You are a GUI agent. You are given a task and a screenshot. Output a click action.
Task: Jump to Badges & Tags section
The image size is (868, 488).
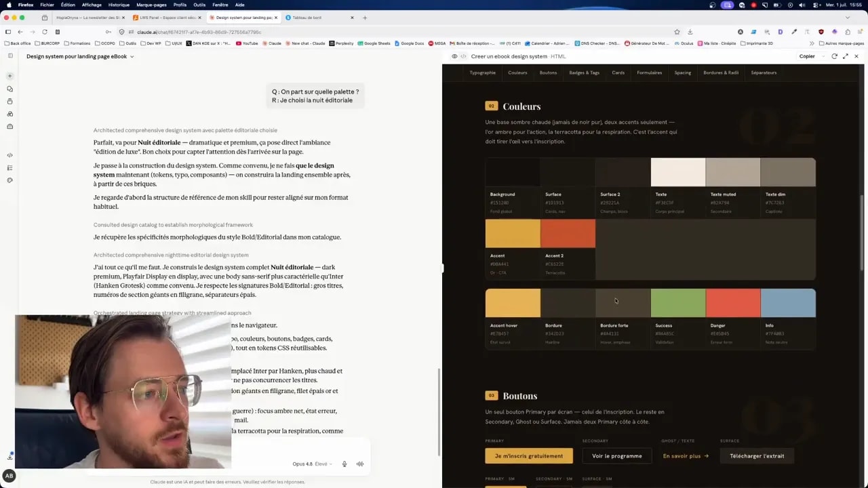click(584, 73)
